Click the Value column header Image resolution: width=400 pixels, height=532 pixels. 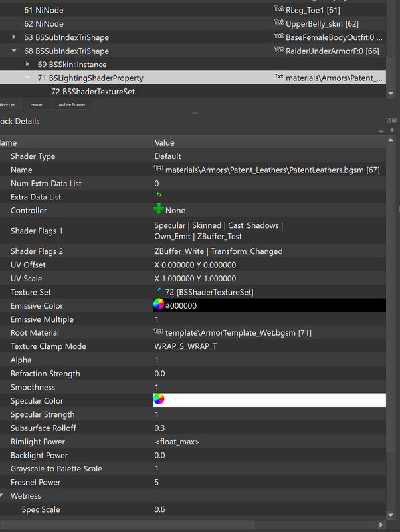pos(269,142)
